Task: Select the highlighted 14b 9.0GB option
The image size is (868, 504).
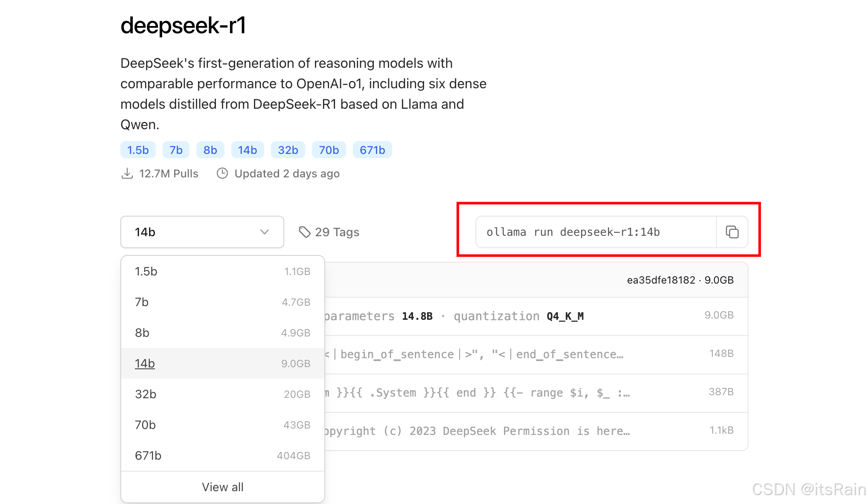Action: [223, 364]
